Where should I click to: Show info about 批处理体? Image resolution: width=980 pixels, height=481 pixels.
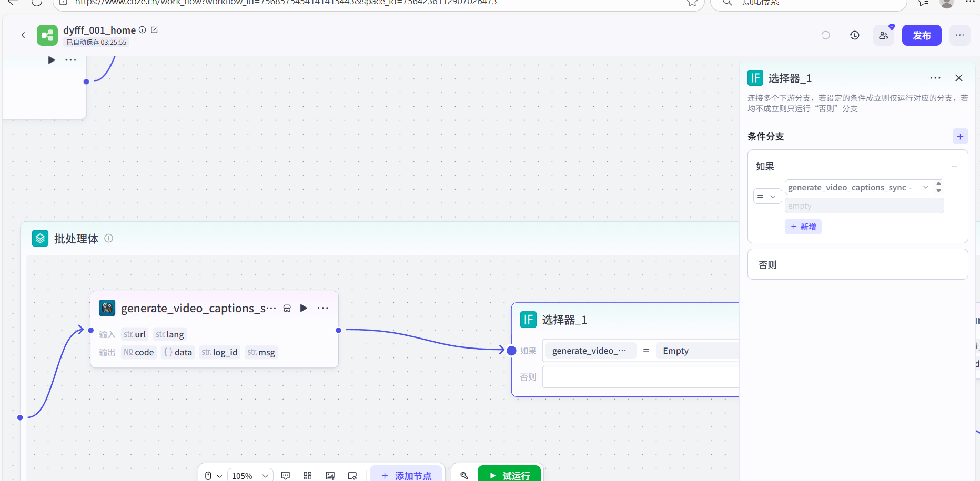coord(109,238)
